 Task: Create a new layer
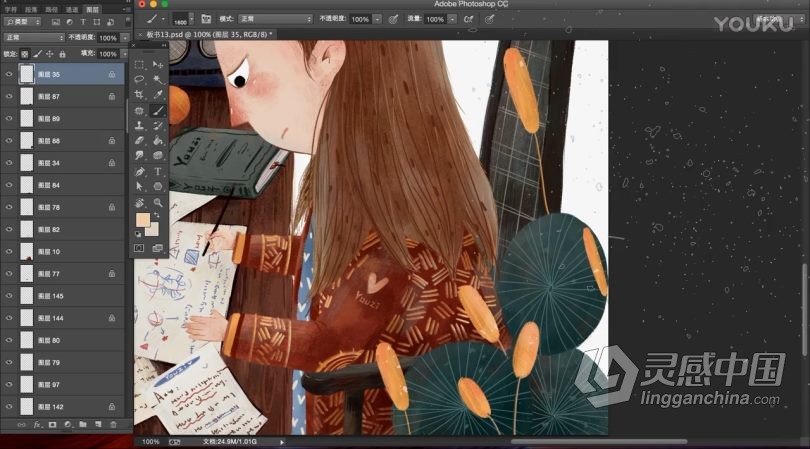(98, 425)
